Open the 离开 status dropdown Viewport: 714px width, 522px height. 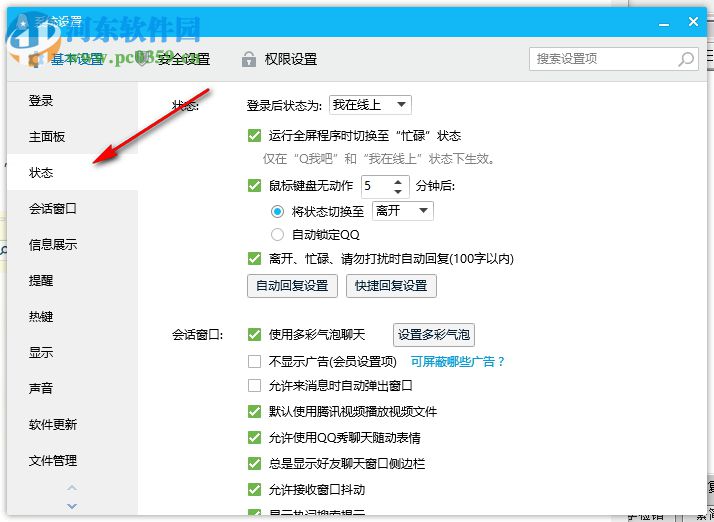tap(403, 211)
